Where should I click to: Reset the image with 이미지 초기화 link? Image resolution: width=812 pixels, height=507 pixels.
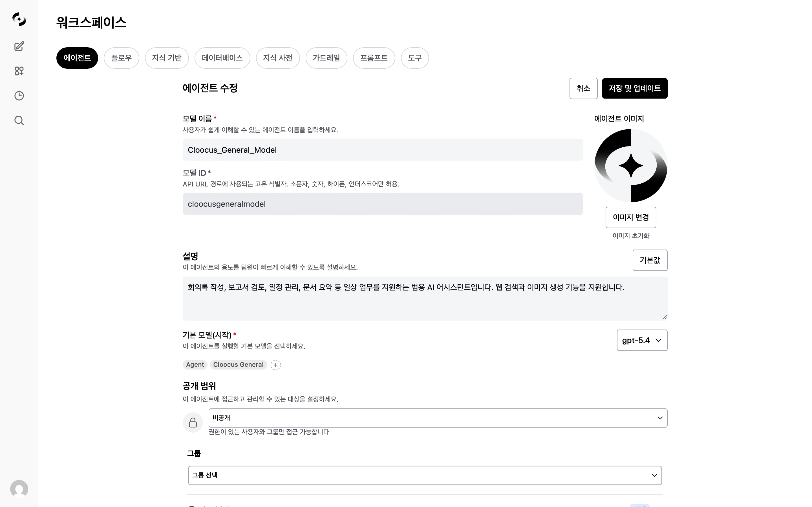point(630,236)
